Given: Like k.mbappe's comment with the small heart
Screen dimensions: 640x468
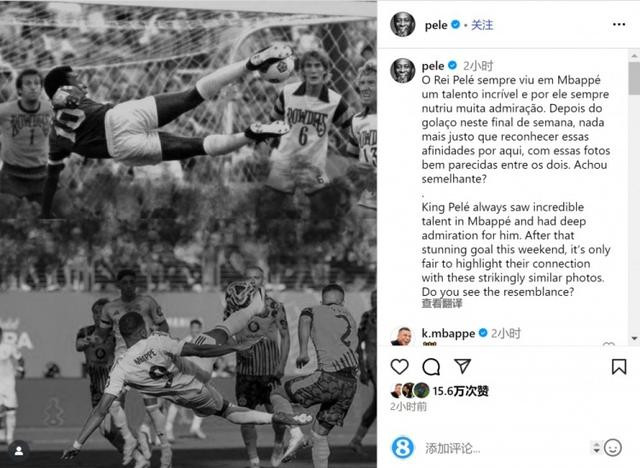Looking at the screenshot, I should click(x=609, y=344).
